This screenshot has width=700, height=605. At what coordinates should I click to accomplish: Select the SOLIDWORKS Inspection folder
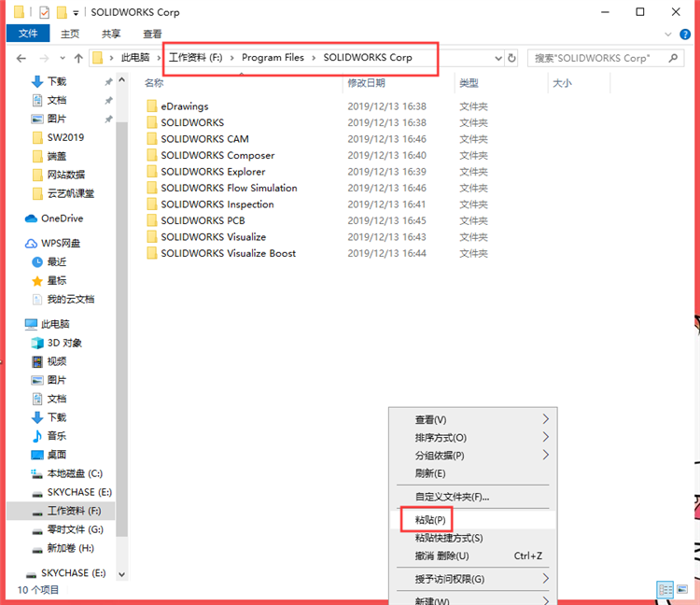217,204
